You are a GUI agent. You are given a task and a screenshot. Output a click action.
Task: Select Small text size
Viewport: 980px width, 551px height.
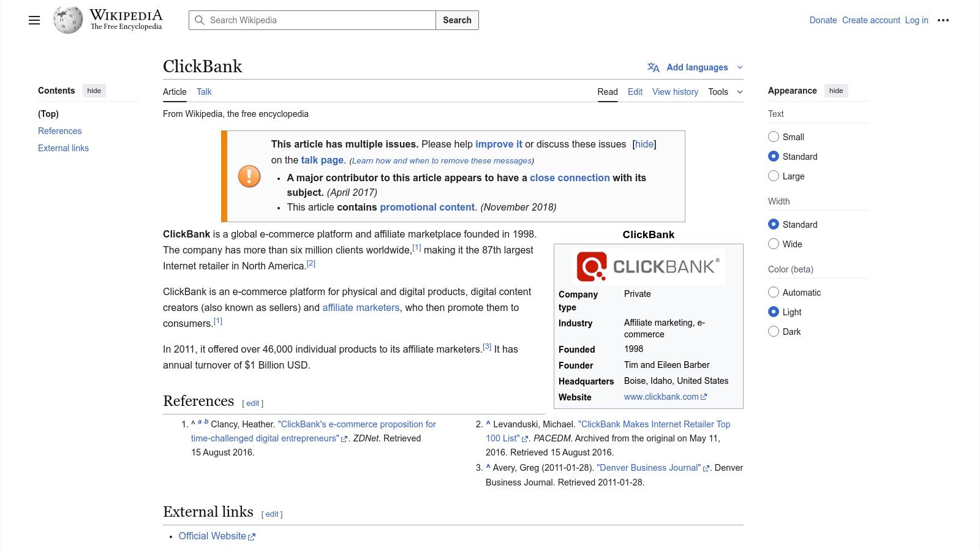click(774, 137)
